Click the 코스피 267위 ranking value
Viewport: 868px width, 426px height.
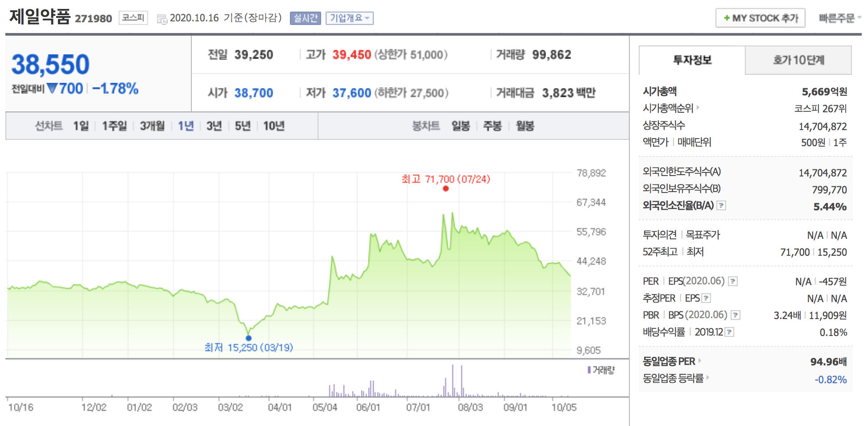click(x=820, y=109)
